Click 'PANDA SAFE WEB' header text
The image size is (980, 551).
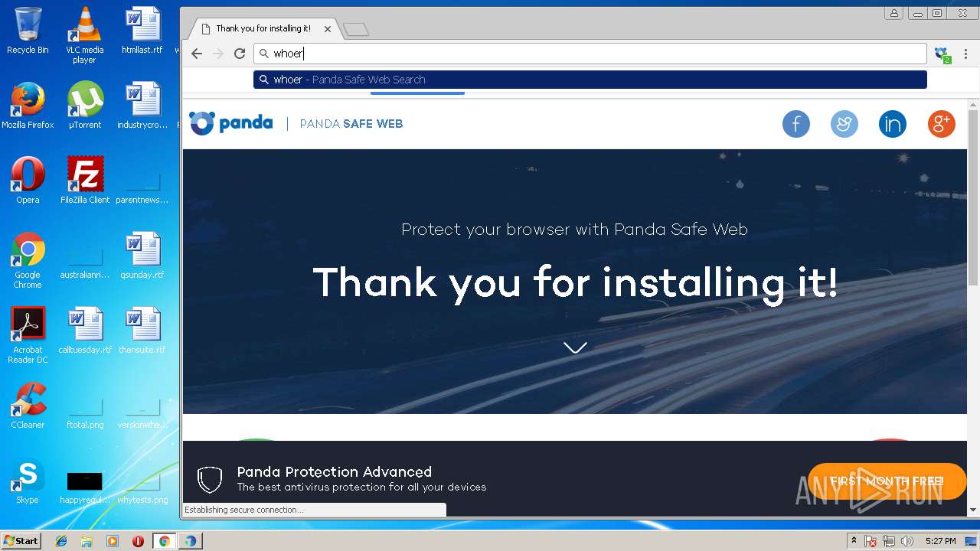(351, 124)
